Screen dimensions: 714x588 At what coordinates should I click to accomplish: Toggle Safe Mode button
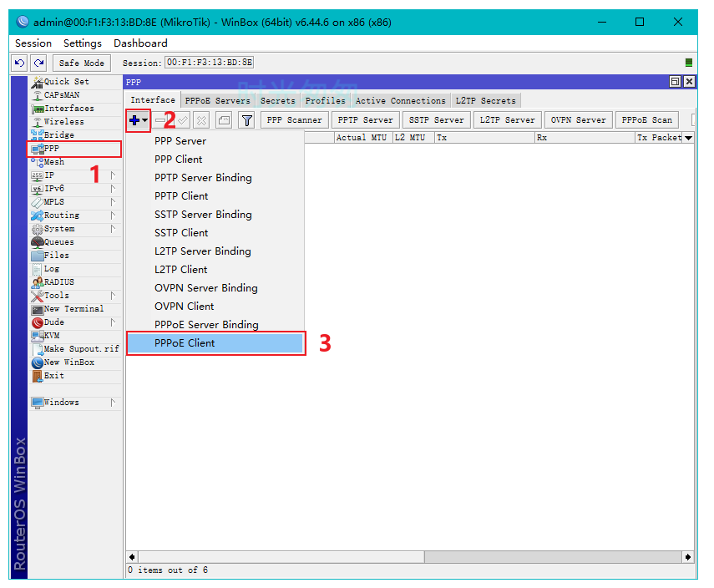(x=82, y=63)
